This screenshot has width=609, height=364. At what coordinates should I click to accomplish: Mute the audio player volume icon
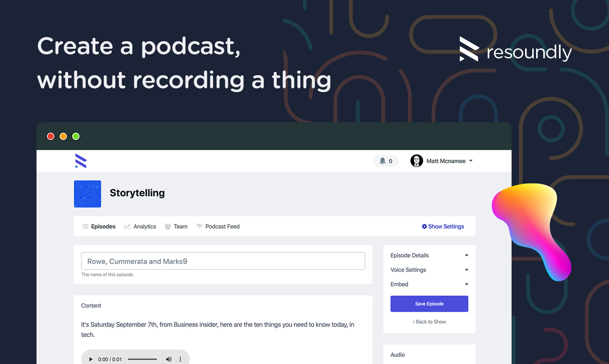click(x=168, y=359)
